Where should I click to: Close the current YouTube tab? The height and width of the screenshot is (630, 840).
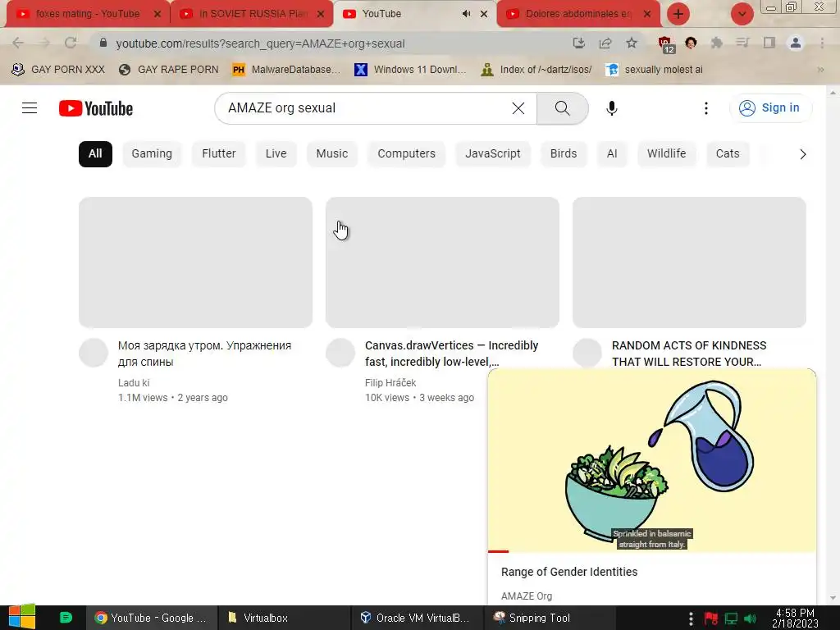pos(484,14)
